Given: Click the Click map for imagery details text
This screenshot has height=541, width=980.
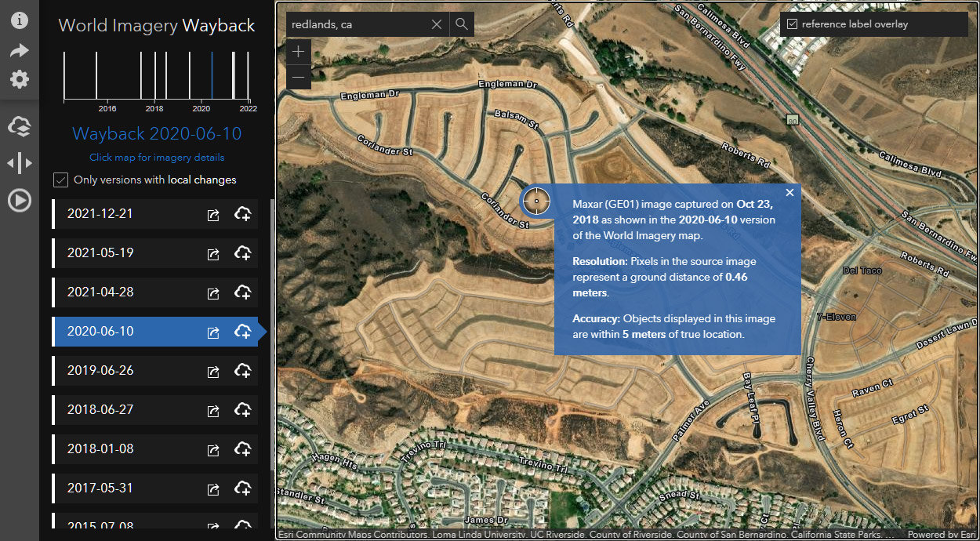Looking at the screenshot, I should click(157, 158).
